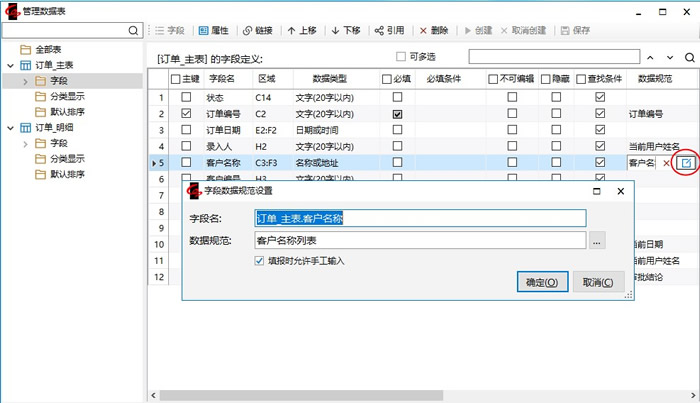Image resolution: width=700 pixels, height=403 pixels.
Task: Toggle 填报时允许手工输入 checkbox
Action: tap(260, 261)
